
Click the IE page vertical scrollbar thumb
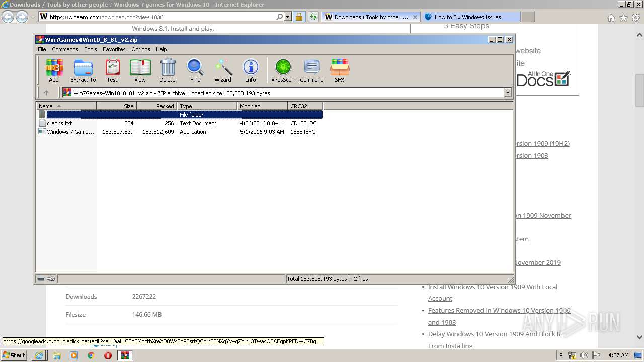pos(639,90)
